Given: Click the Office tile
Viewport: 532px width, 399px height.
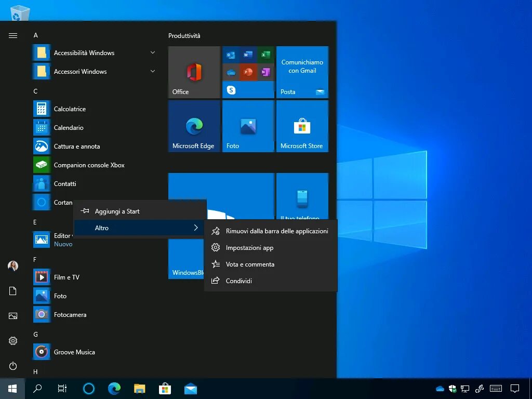Looking at the screenshot, I should tap(194, 72).
